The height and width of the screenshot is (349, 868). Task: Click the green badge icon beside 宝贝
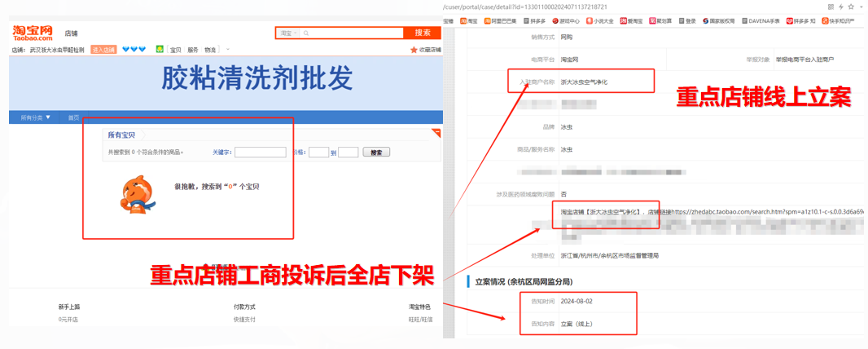(x=160, y=49)
